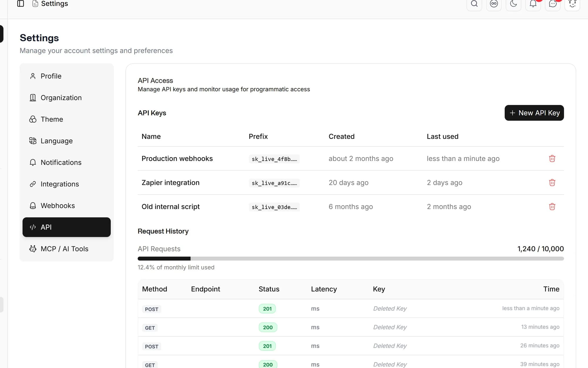Open the notifications bell in header
This screenshot has width=588, height=368.
tap(533, 4)
